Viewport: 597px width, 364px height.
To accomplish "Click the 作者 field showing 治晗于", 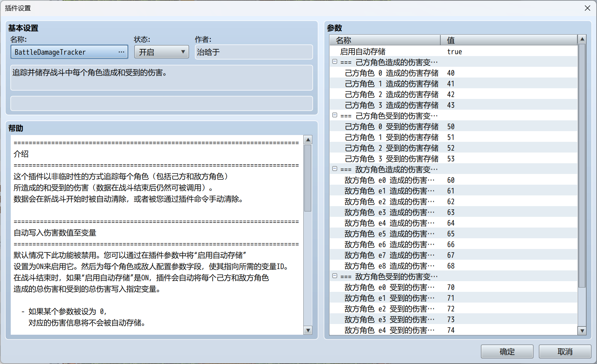I will point(254,52).
